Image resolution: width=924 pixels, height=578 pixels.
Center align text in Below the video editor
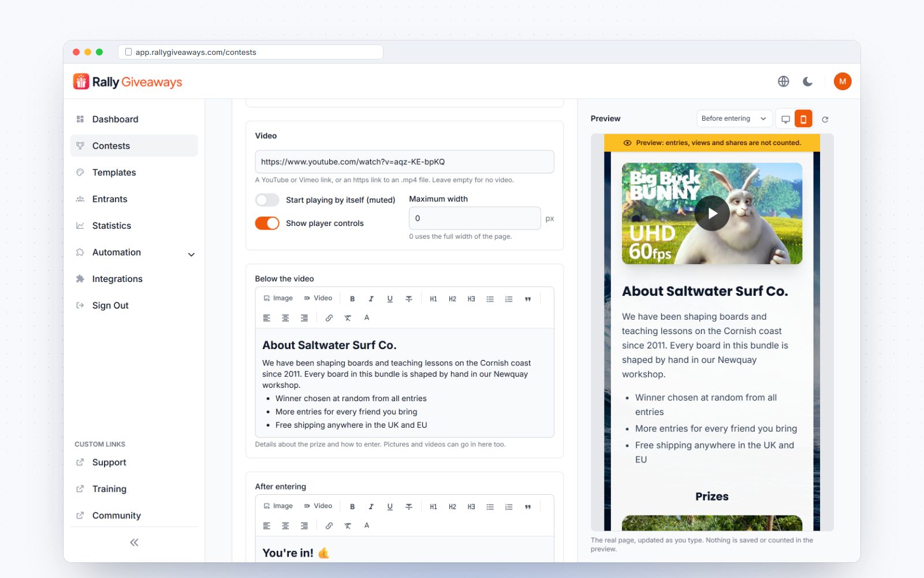pos(285,318)
